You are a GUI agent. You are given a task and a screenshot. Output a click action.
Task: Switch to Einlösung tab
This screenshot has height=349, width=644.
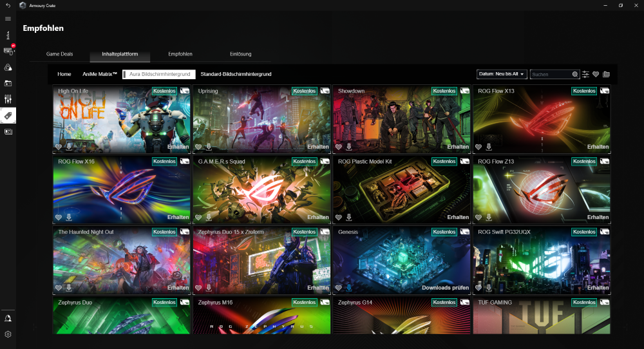pos(241,54)
